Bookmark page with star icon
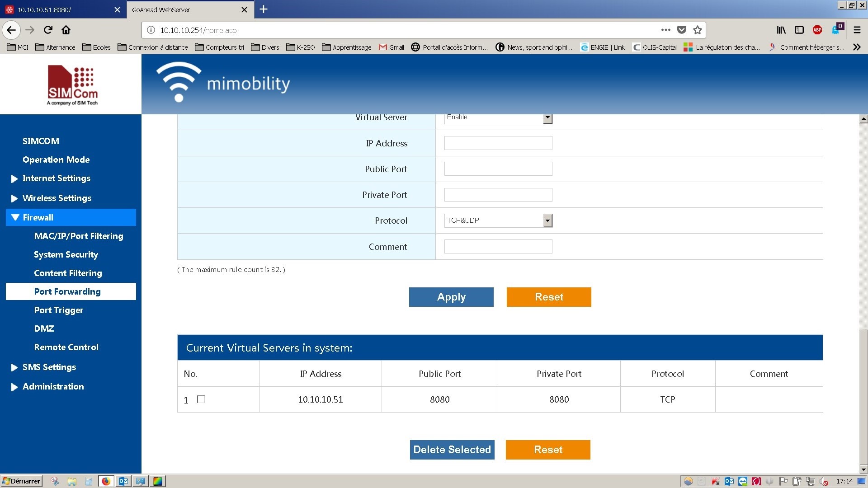The image size is (868, 488). coord(698,30)
